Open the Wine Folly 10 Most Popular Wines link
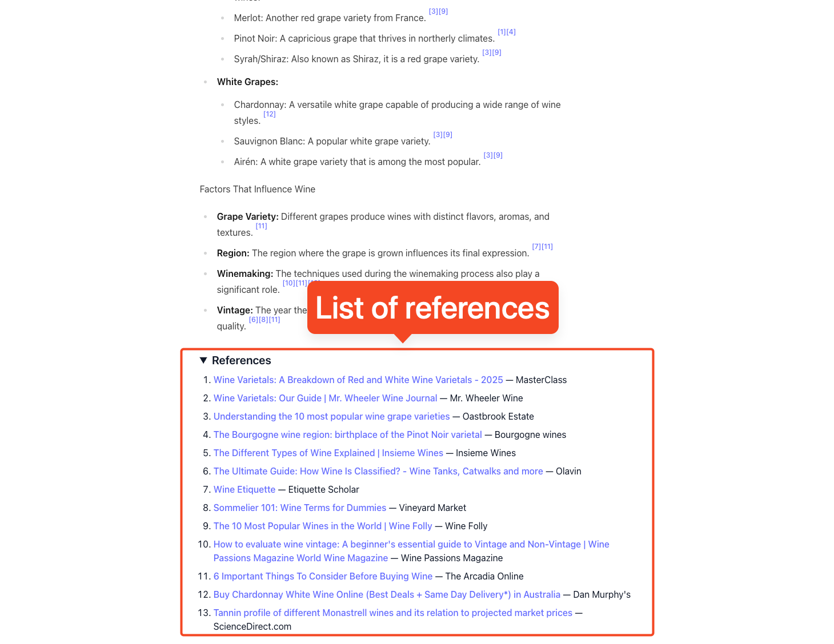The height and width of the screenshot is (644, 834). (x=323, y=526)
